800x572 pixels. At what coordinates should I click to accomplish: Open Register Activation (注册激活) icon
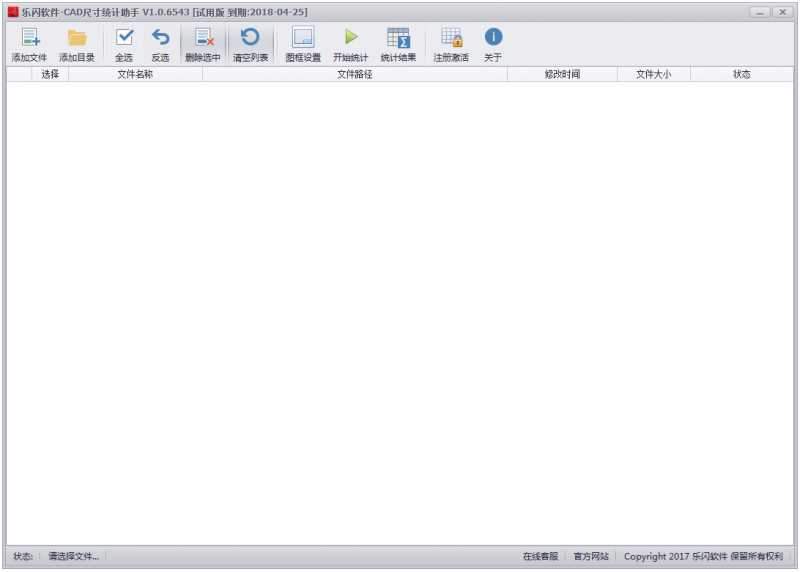451,39
